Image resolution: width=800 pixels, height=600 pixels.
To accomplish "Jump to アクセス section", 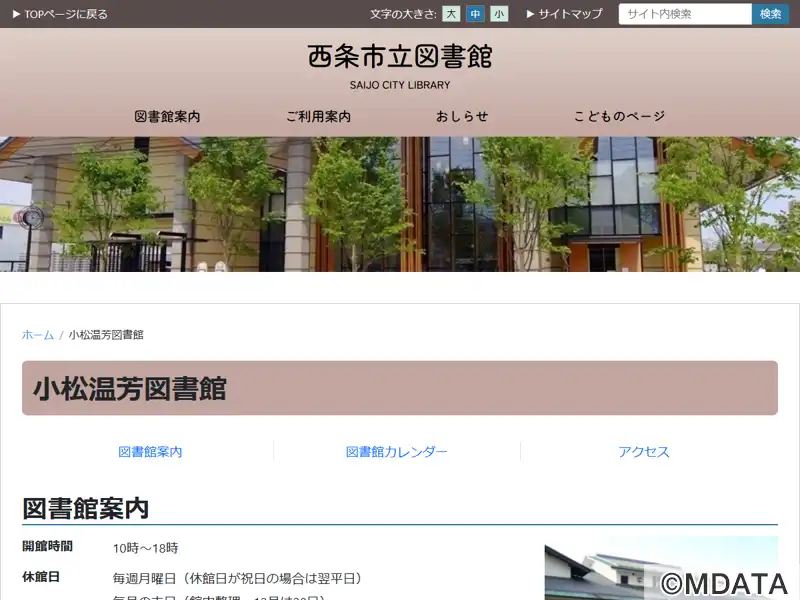I will tap(644, 452).
